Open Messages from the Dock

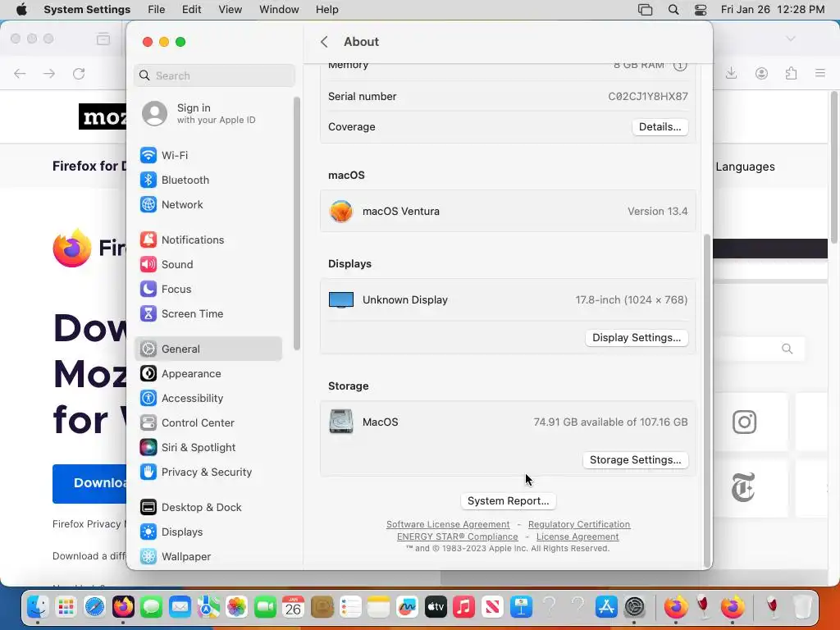(152, 607)
